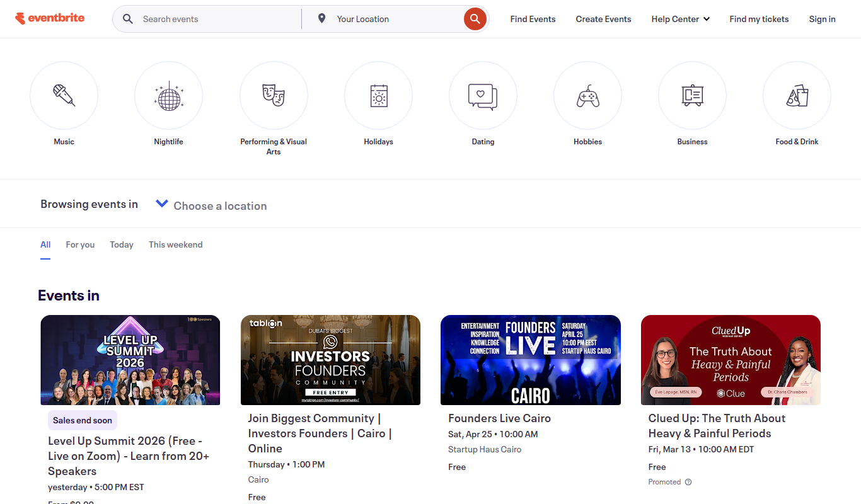
Task: Click Create Events in the header
Action: 604,19
